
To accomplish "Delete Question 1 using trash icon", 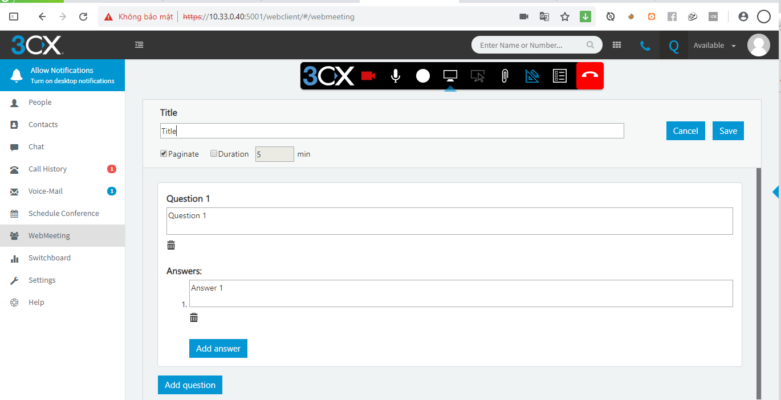I will coord(170,245).
